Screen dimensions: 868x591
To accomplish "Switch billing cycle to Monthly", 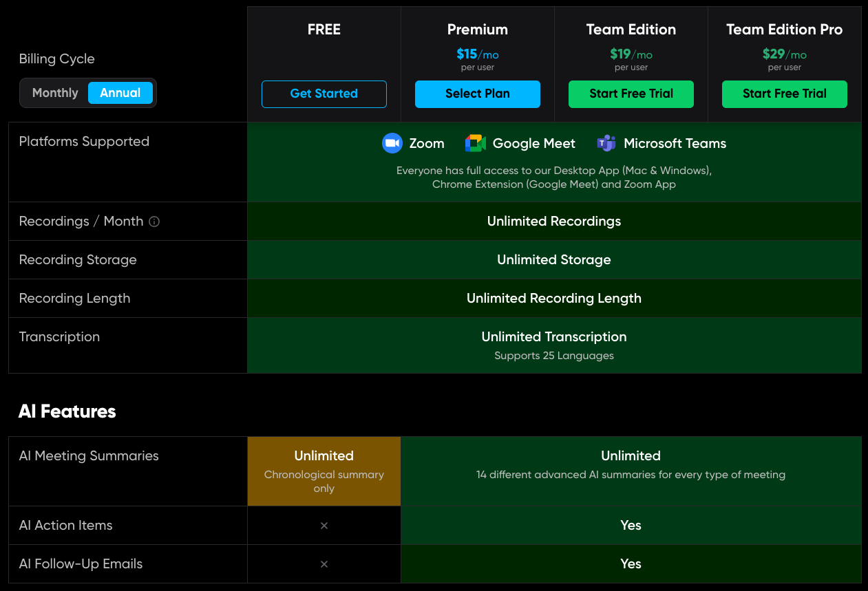I will tap(55, 93).
